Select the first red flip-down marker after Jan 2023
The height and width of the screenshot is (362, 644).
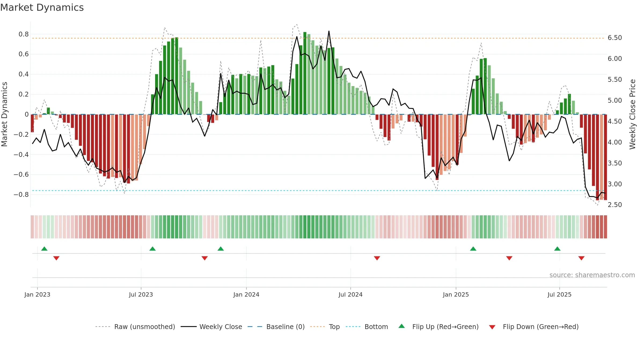[56, 258]
